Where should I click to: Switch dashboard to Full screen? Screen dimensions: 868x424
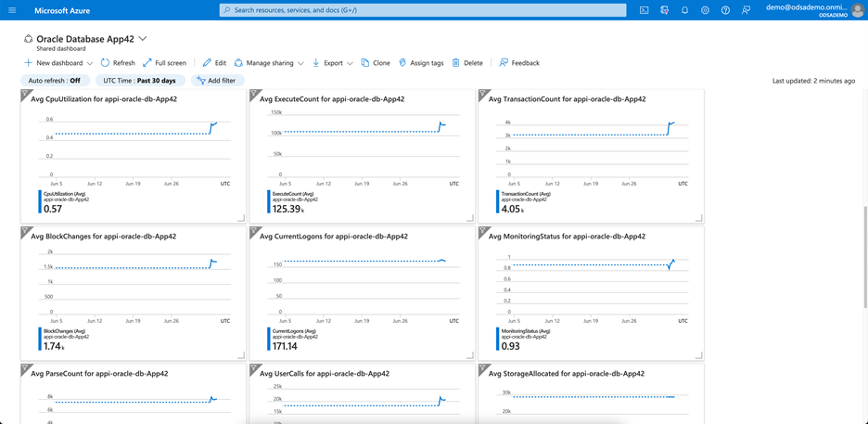(164, 63)
